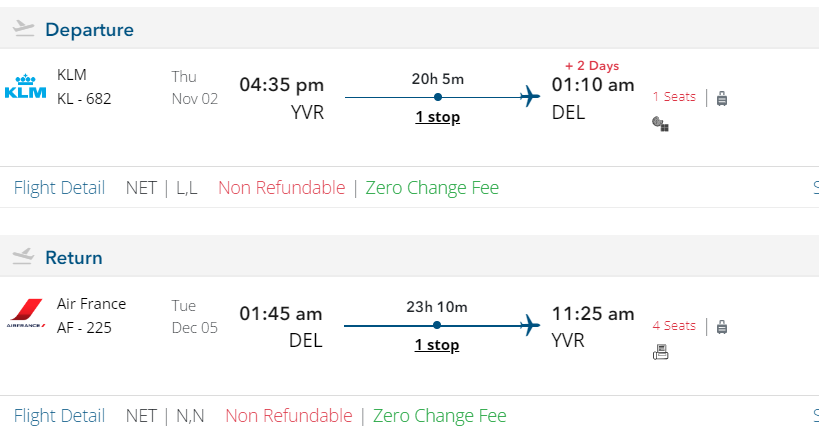Open Flight Detail for the KLM departure
Screen dimensions: 819x427
[59, 188]
